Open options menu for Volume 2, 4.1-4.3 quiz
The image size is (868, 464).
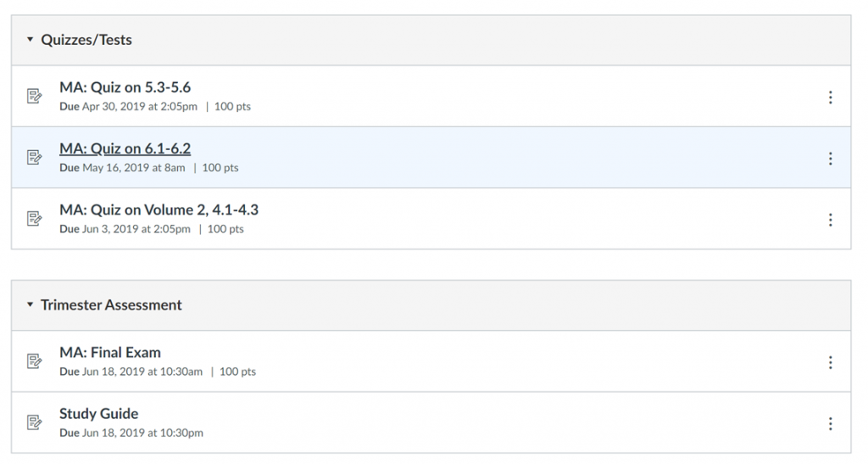830,220
